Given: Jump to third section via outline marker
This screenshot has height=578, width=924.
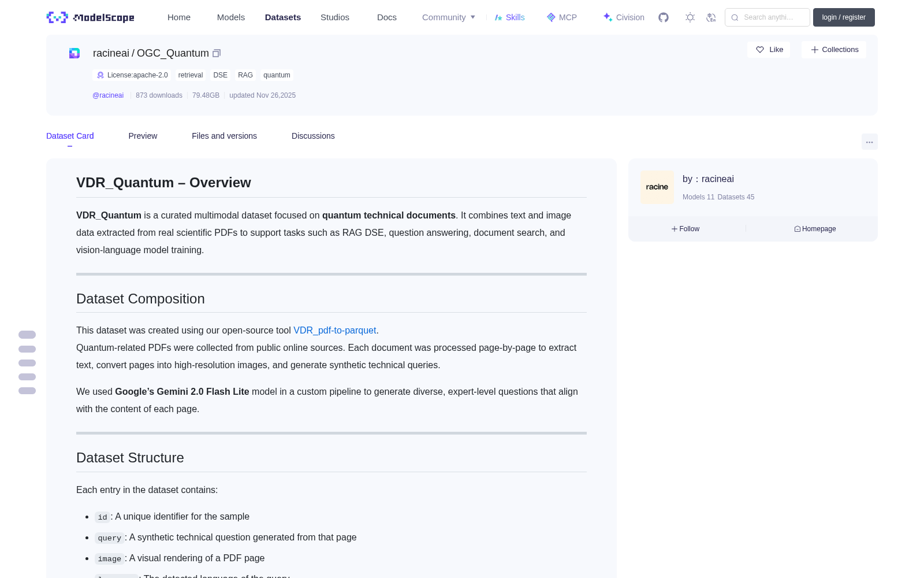Looking at the screenshot, I should pos(27,363).
